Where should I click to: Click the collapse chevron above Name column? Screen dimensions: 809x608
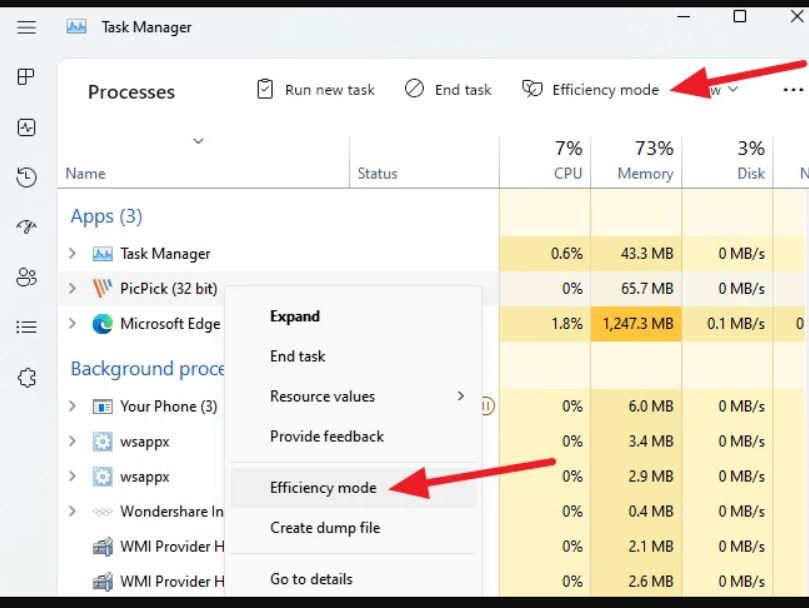point(198,141)
